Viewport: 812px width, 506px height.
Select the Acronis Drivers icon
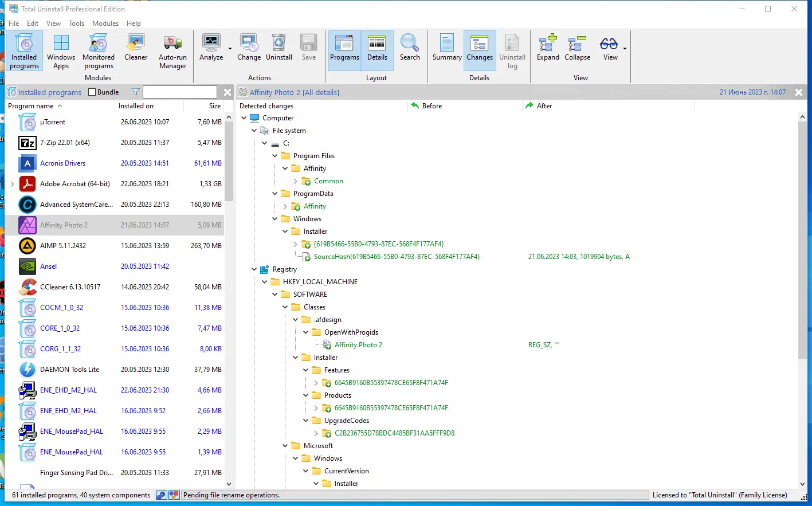click(x=28, y=163)
